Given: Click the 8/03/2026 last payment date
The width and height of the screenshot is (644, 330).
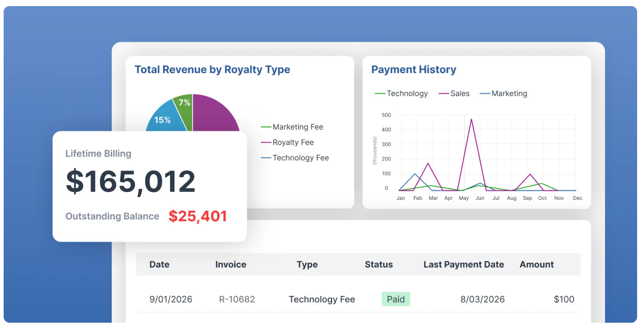Looking at the screenshot, I should click(x=483, y=299).
